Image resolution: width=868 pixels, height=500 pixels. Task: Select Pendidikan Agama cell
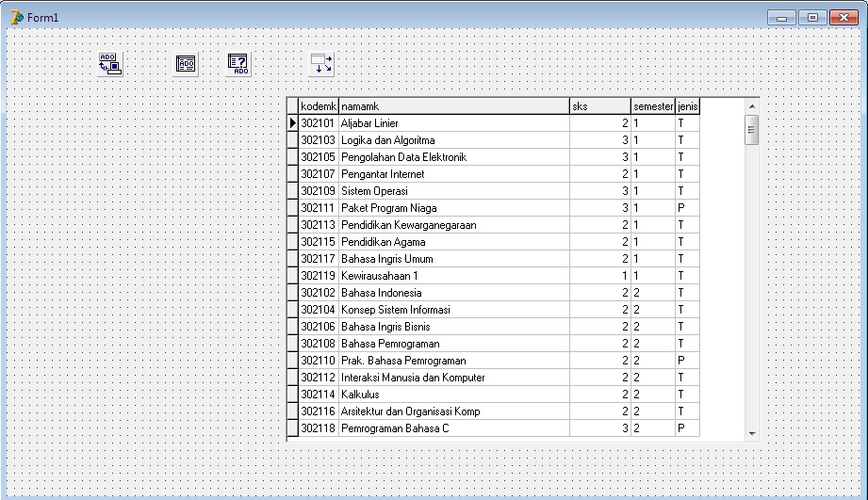[454, 242]
